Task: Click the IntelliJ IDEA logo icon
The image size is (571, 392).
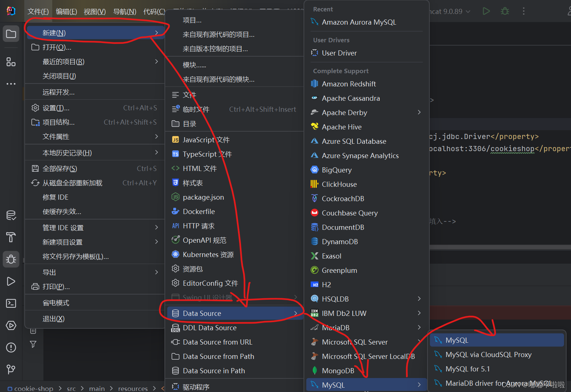Action: pos(11,11)
